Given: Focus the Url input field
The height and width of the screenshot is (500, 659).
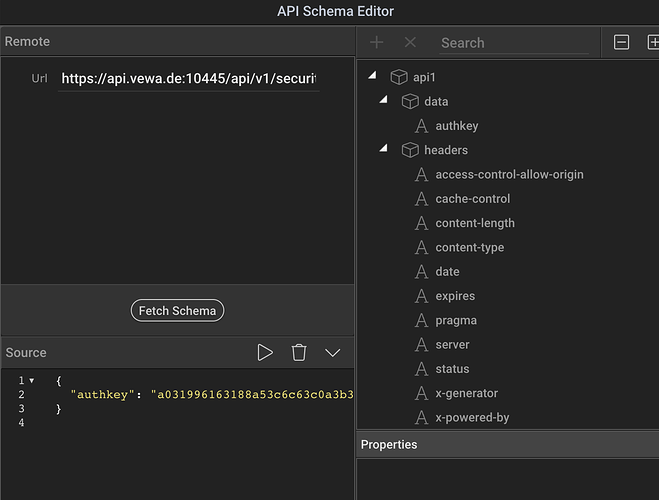Looking at the screenshot, I should click(188, 79).
